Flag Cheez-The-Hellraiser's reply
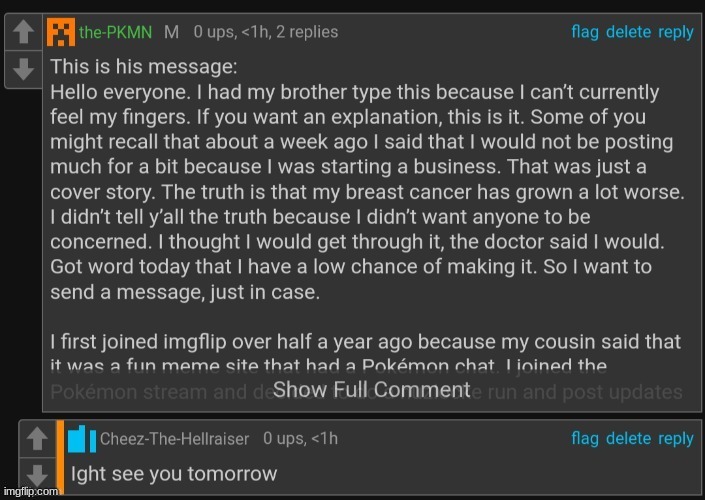This screenshot has height=500, width=705. tap(585, 439)
